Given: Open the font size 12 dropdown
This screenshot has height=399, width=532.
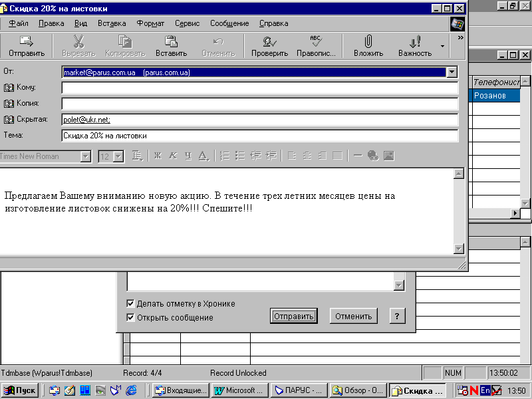Looking at the screenshot, I should [x=118, y=156].
